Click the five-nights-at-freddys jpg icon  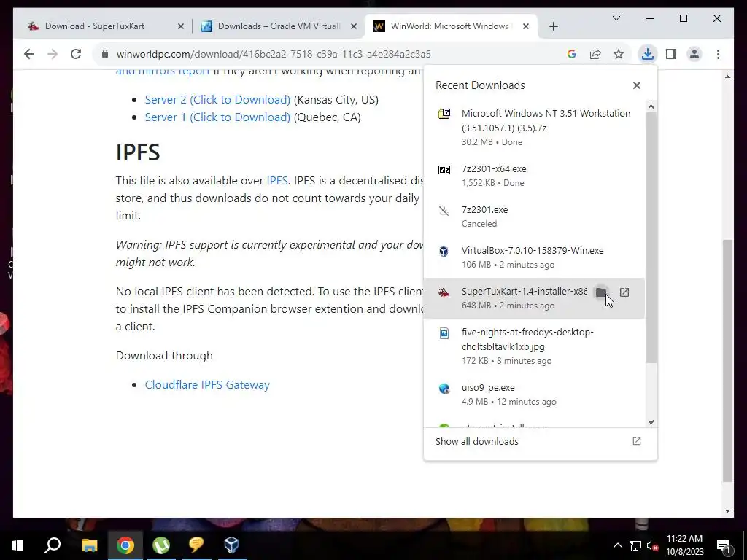pyautogui.click(x=444, y=332)
